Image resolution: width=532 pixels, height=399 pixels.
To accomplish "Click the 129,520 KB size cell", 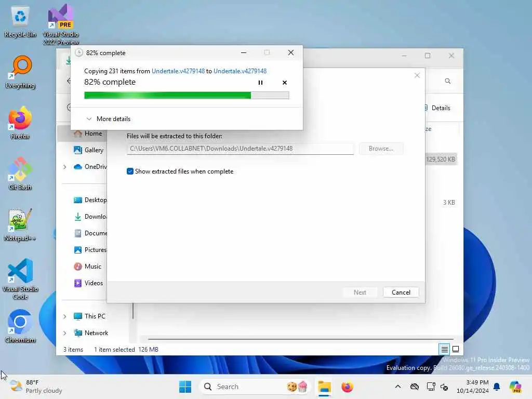I will pyautogui.click(x=441, y=159).
